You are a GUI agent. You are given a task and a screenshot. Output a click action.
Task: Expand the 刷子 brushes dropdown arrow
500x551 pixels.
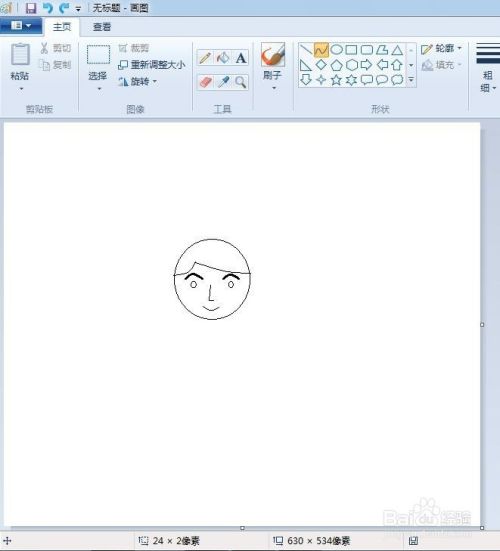click(274, 88)
